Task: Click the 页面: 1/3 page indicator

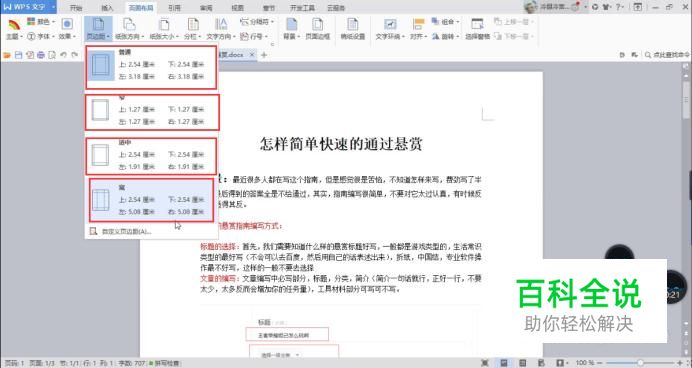Action: coord(42,363)
